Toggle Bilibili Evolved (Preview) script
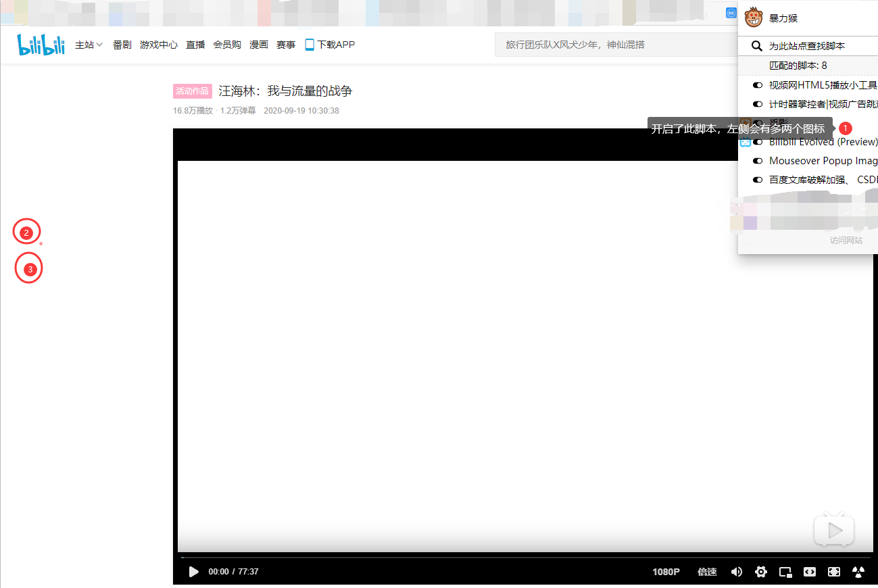This screenshot has width=878, height=588. [758, 142]
